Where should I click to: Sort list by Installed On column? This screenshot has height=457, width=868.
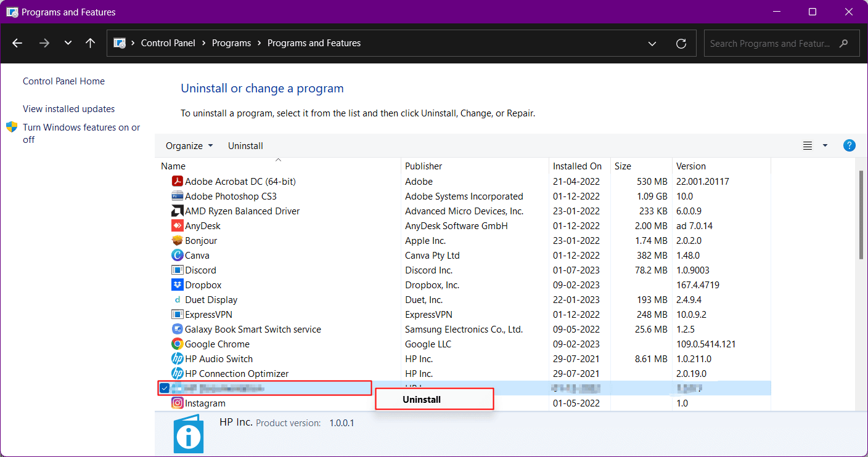579,166
